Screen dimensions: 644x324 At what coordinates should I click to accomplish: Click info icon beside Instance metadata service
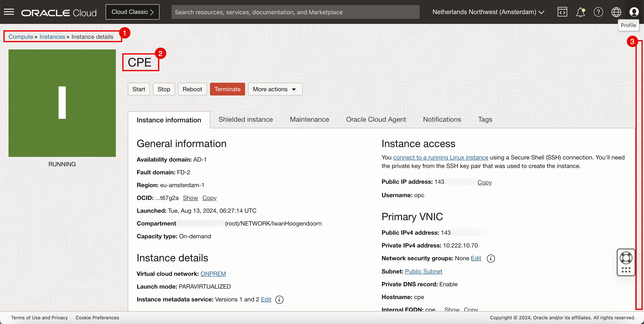279,299
